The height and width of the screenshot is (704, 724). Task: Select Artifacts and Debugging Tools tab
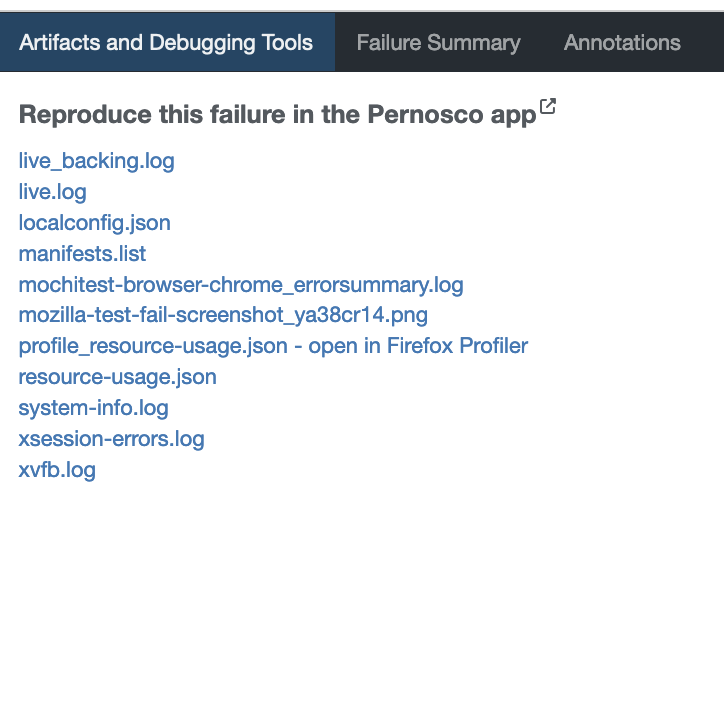tap(166, 43)
